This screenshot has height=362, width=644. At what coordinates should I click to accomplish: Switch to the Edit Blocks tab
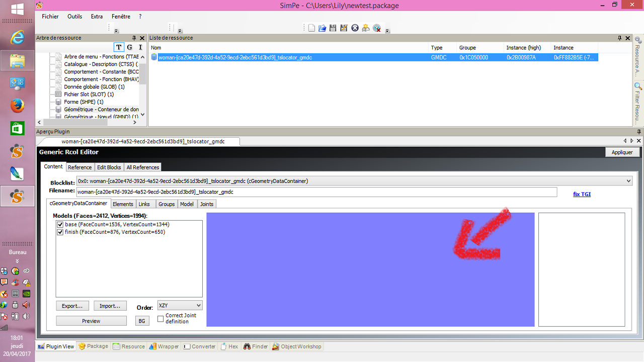(109, 167)
